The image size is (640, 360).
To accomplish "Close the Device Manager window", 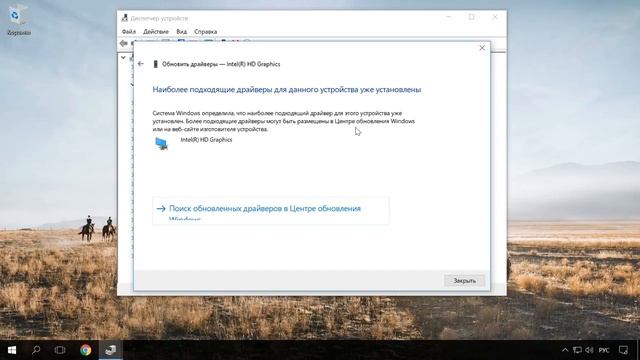I will (x=495, y=17).
